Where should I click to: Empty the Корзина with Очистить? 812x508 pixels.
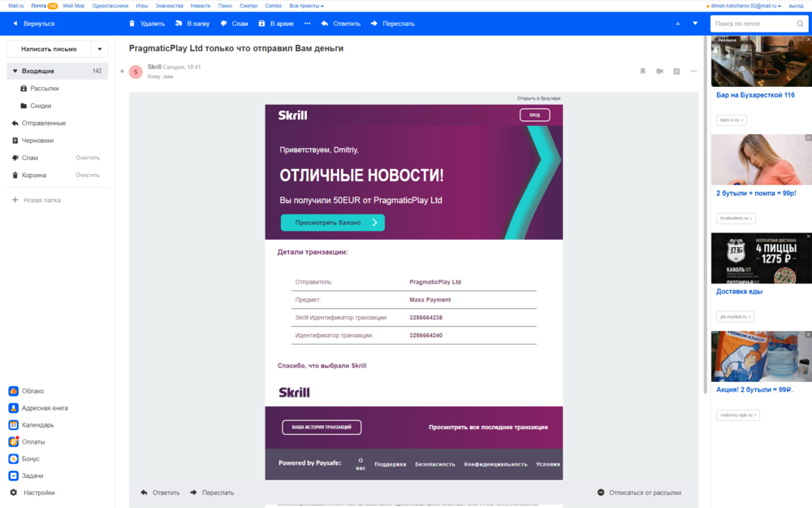(88, 176)
